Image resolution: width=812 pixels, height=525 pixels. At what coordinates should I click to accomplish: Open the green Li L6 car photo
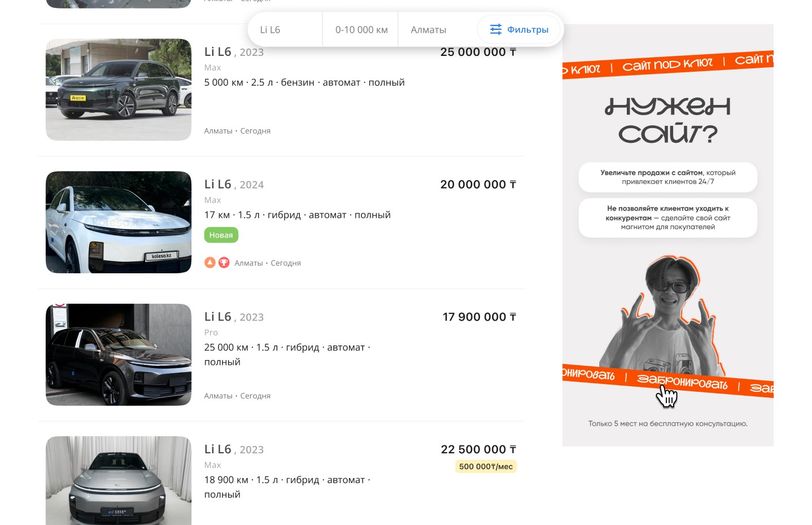(x=119, y=90)
